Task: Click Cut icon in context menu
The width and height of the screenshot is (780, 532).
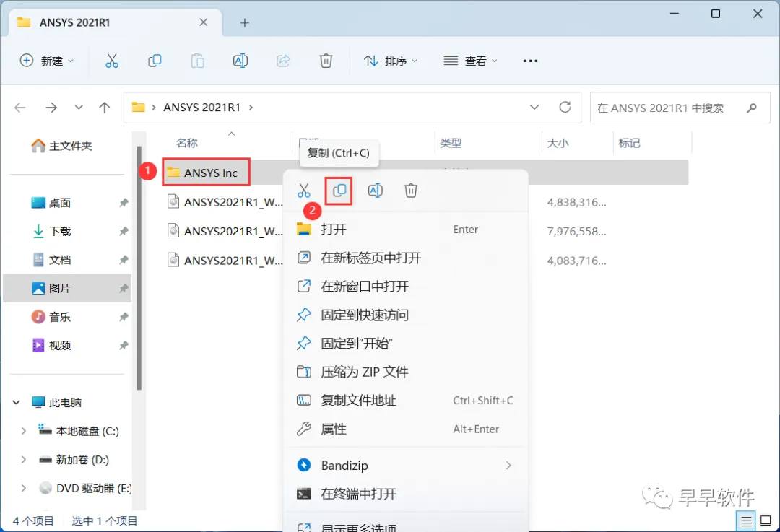Action: 304,191
